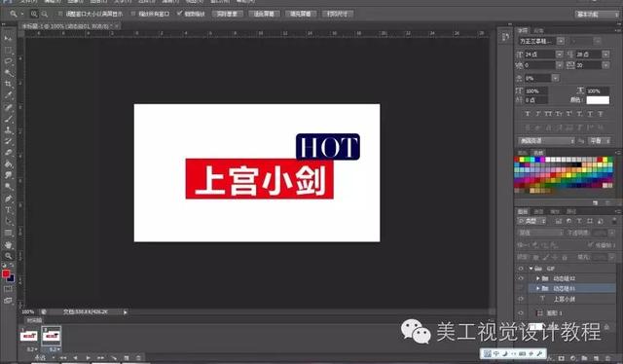Enable zoom all windows checkbox

pos(133,14)
